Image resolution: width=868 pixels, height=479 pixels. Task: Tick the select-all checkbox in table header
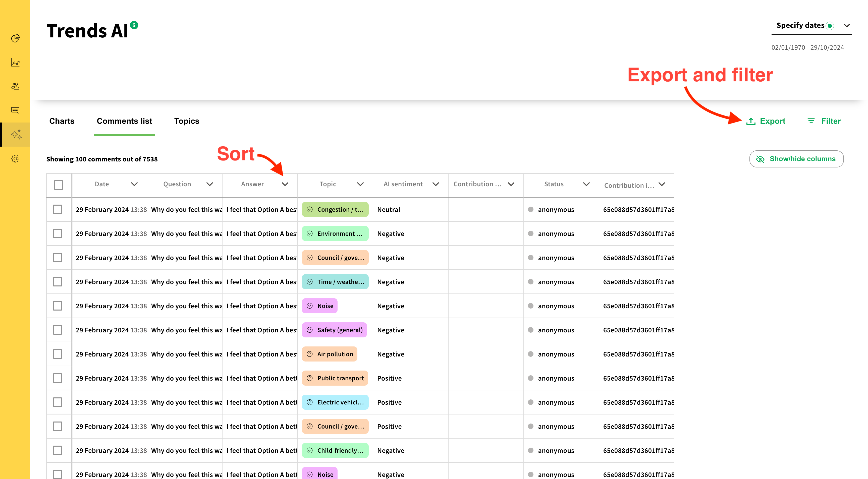[x=59, y=185]
